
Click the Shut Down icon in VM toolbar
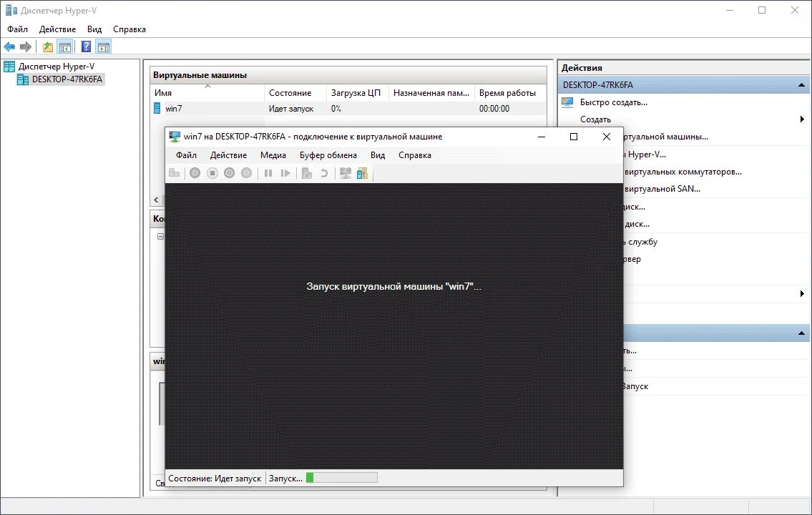(x=230, y=173)
